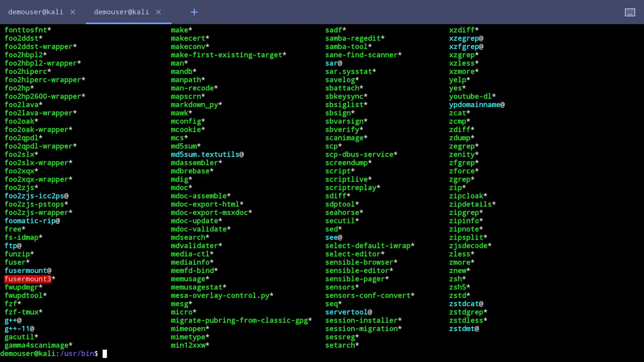Select the zsh entry in the last column
Image resolution: width=644 pixels, height=362 pixels.
click(x=455, y=278)
